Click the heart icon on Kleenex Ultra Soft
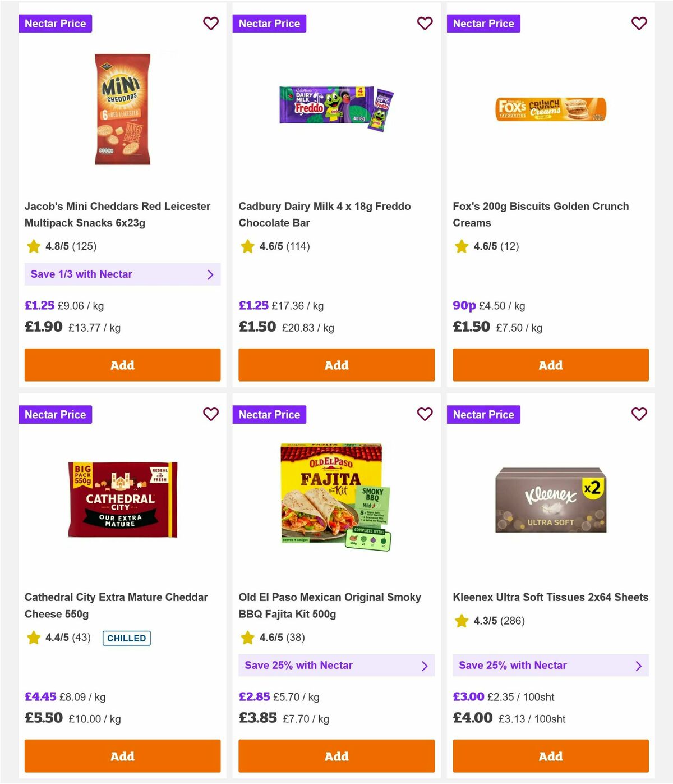673x784 pixels. 639,414
